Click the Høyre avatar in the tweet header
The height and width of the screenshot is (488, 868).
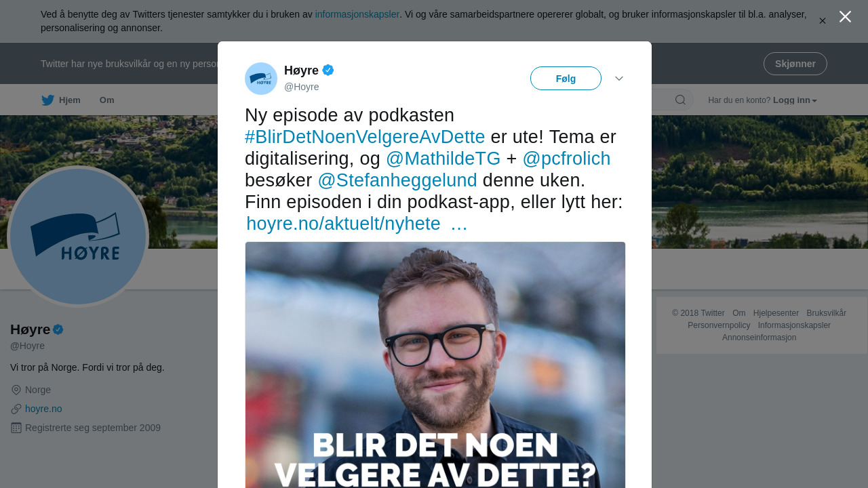point(261,79)
